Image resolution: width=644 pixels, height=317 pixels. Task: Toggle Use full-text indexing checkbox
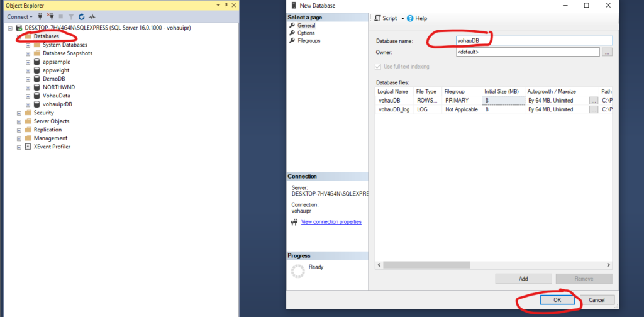(x=378, y=67)
